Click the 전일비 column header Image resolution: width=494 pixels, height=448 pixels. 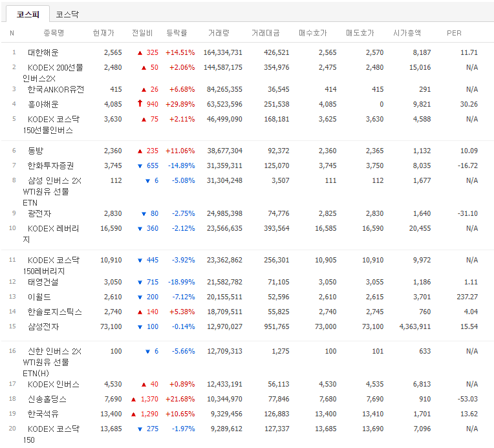coord(142,33)
